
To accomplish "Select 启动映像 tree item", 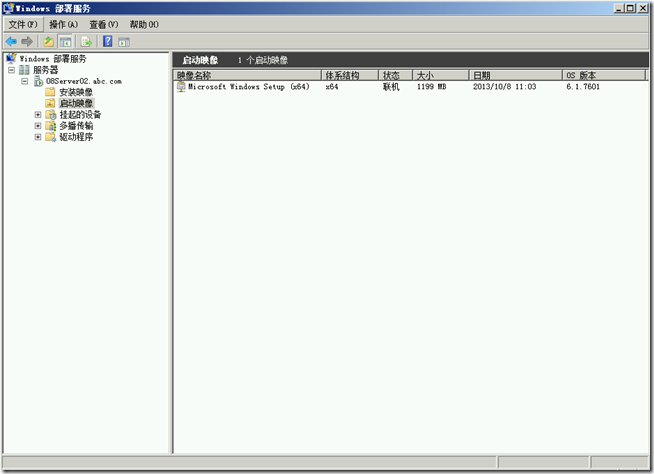I will 76,103.
